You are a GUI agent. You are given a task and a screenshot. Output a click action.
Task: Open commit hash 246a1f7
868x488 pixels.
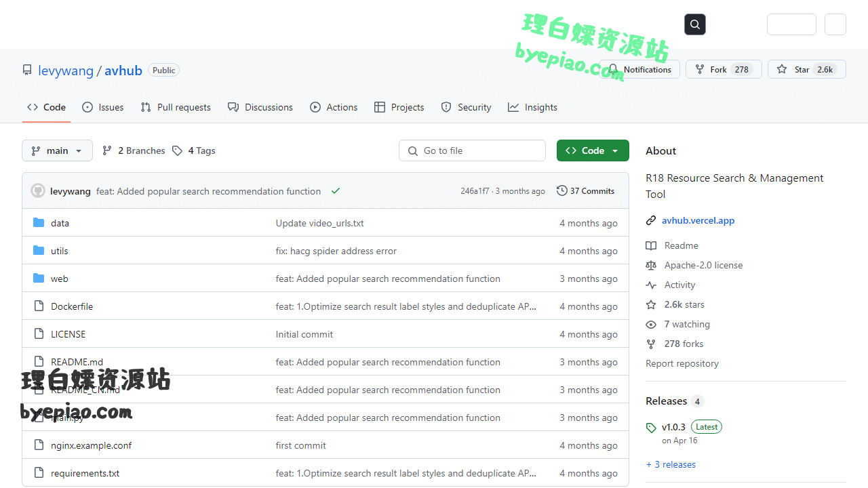click(x=475, y=191)
